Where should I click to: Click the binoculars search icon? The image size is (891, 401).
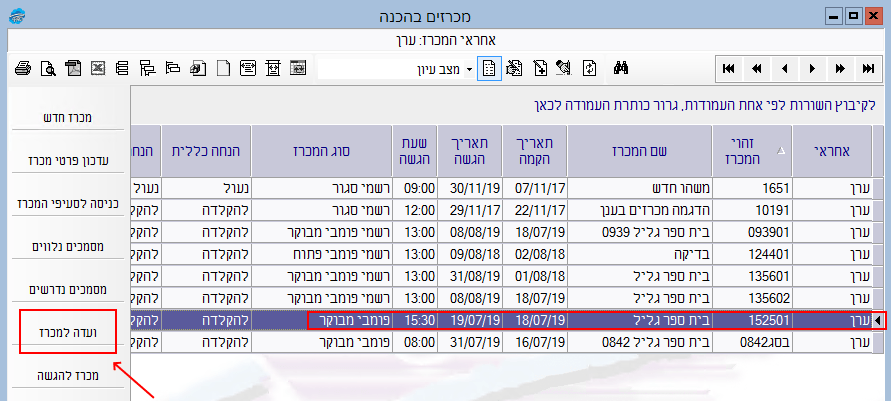620,68
